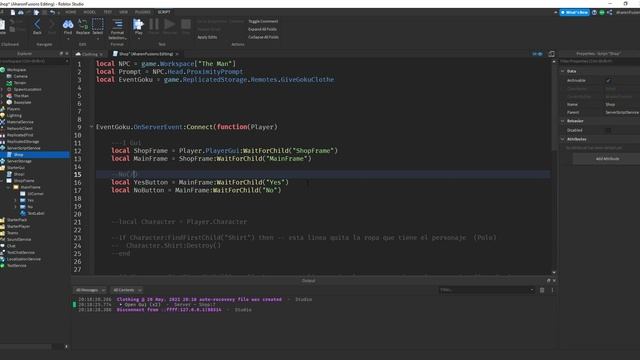The width and height of the screenshot is (640, 360).
Task: Open the All Messages dropdown in Output
Action: (x=90, y=290)
